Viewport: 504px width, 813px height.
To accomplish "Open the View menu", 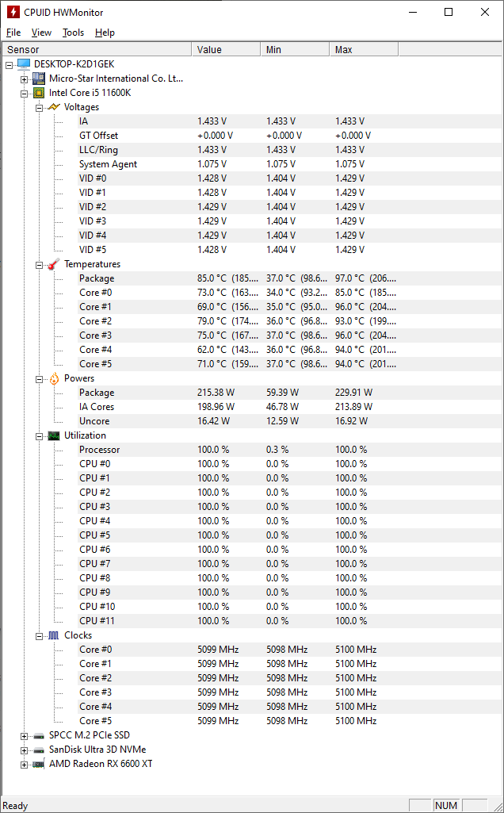I will click(41, 33).
